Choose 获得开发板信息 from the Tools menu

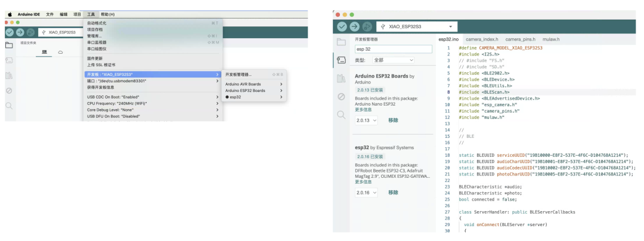(x=153, y=87)
